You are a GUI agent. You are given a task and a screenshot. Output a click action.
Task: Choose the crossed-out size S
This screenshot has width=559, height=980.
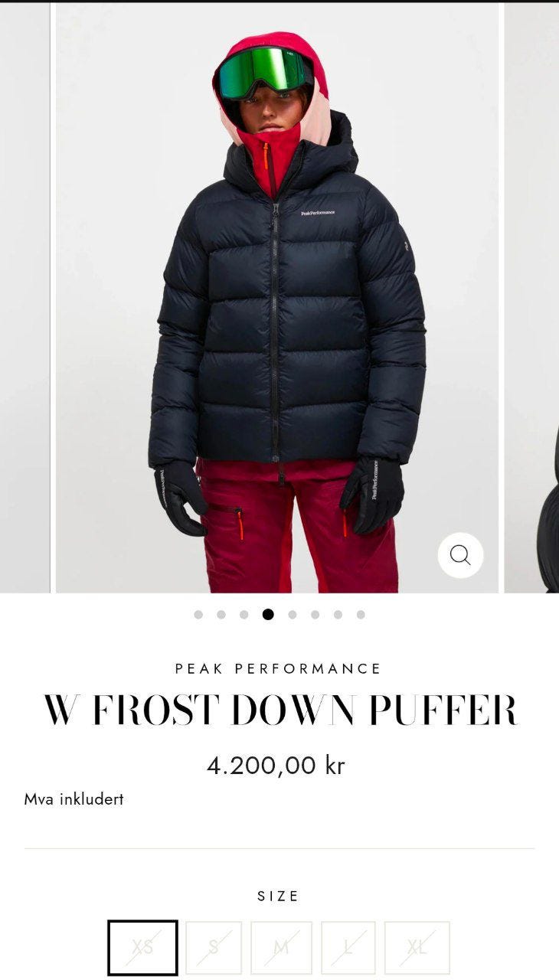[214, 948]
